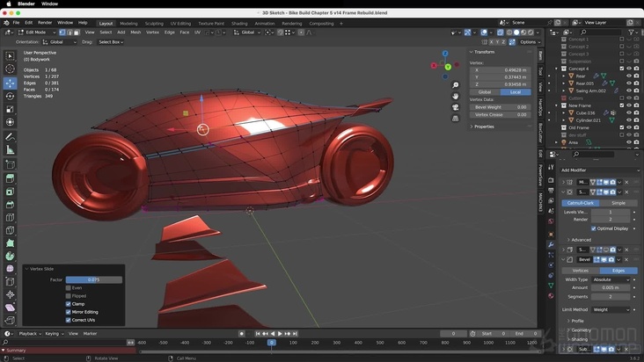Collapse the Transform panel
Viewport: 644px width, 362px height.
coord(482,52)
